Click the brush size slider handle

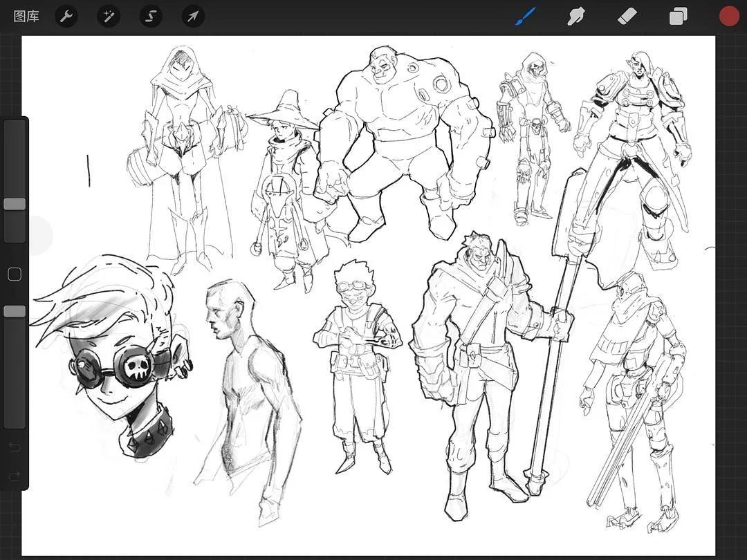tap(15, 204)
